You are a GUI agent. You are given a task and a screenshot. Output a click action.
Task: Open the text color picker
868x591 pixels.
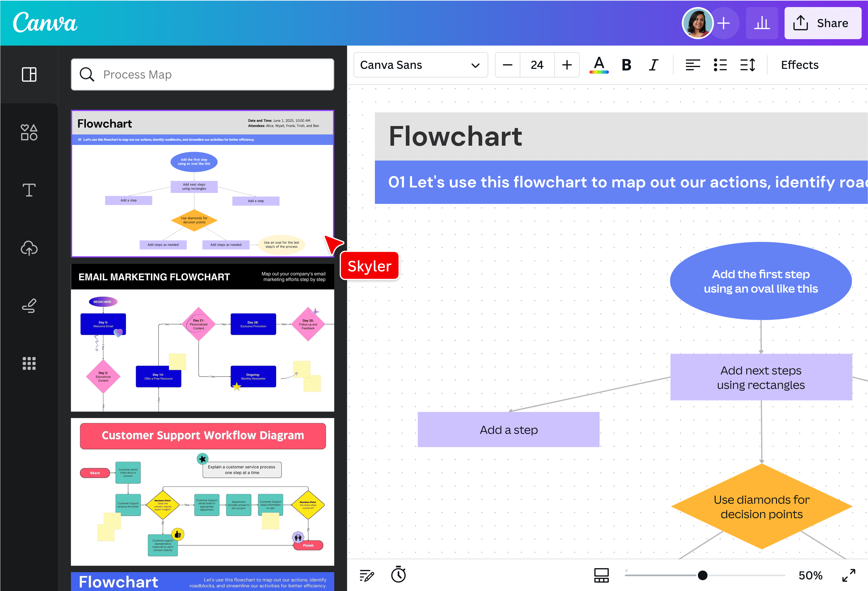click(598, 65)
